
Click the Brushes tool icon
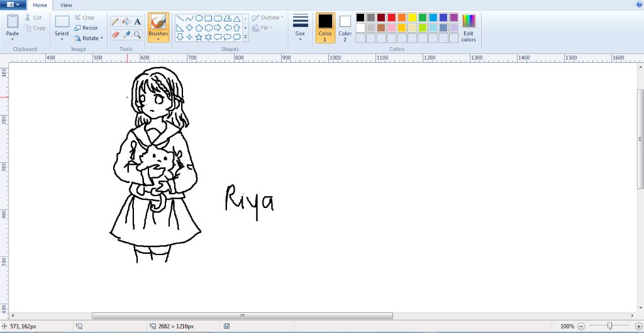[x=158, y=22]
